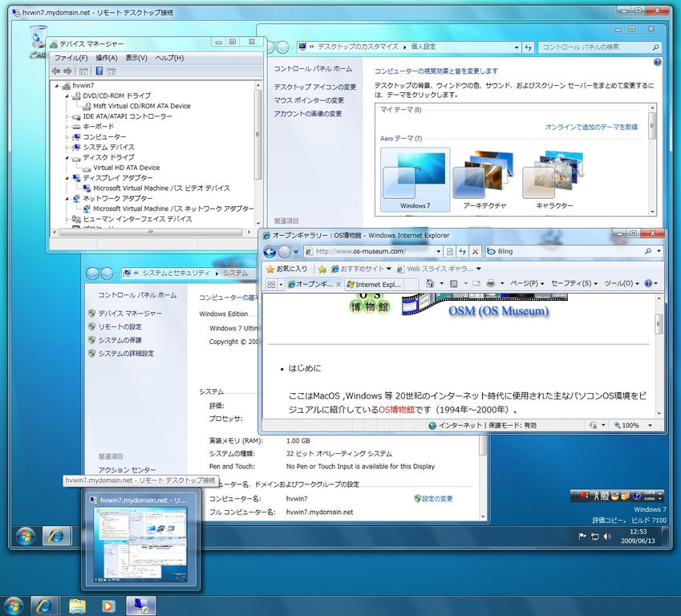Click マウス ポインターの変更 link
Screen dimensions: 681x616
click(309, 101)
